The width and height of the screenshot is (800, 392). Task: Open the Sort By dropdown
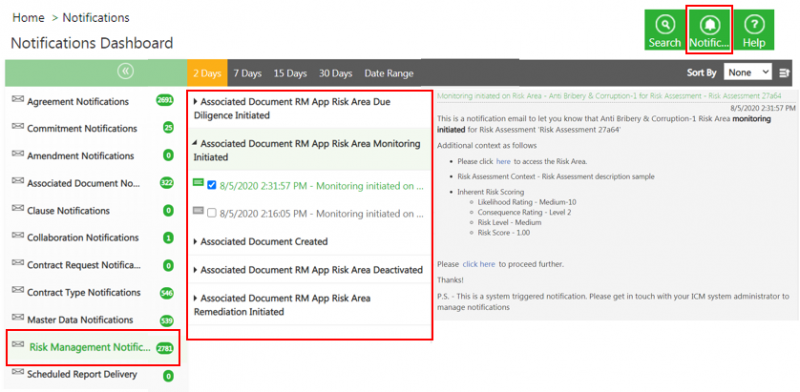click(x=748, y=72)
